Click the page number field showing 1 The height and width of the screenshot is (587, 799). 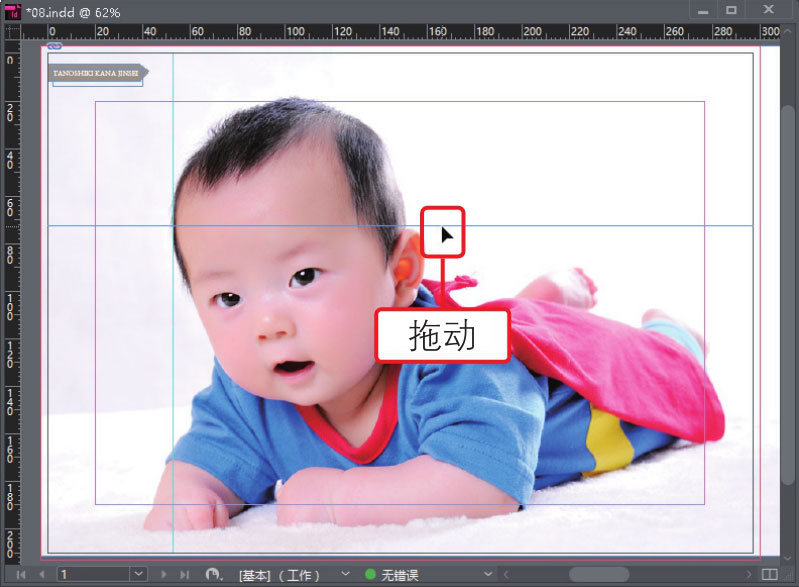click(x=93, y=574)
